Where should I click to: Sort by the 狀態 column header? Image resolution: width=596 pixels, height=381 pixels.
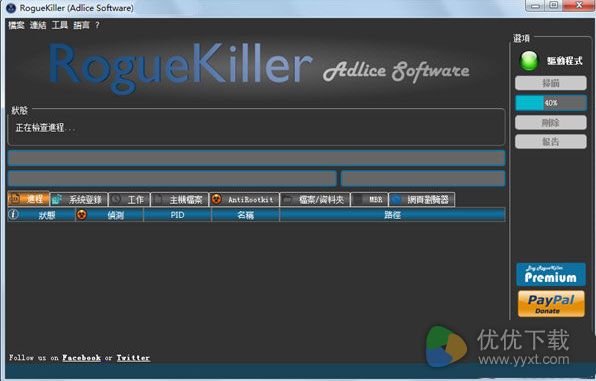[41, 215]
